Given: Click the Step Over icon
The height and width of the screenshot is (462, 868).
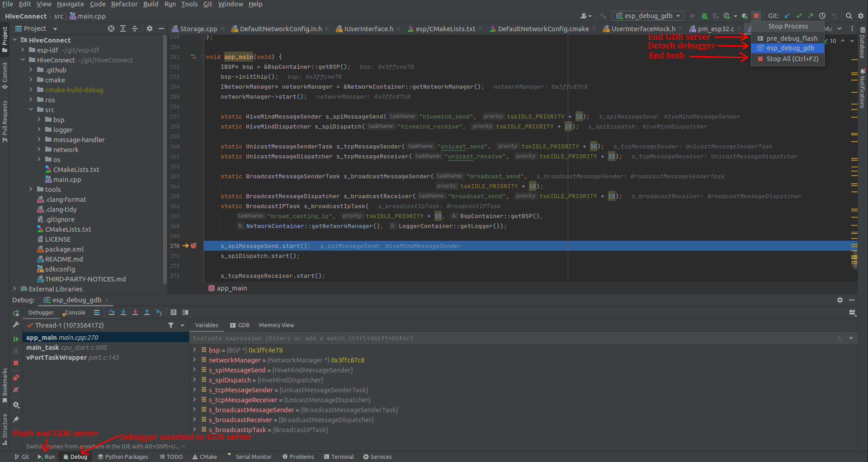Looking at the screenshot, I should point(112,312).
